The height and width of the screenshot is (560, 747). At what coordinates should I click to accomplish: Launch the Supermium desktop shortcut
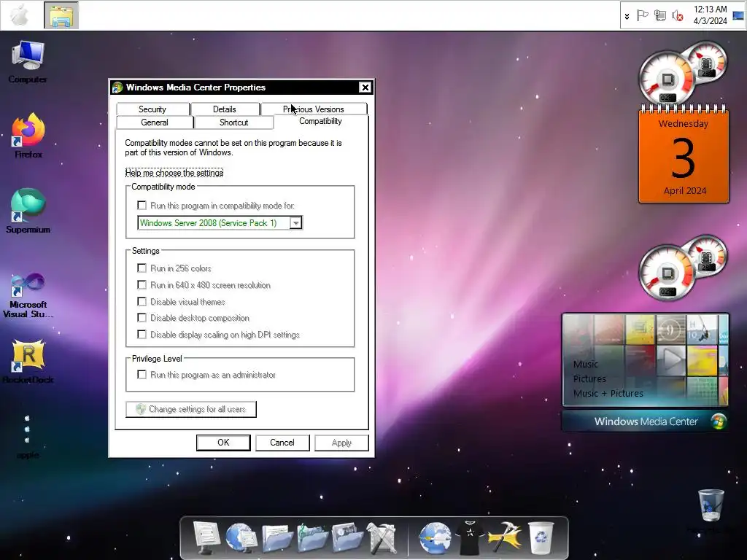point(28,211)
